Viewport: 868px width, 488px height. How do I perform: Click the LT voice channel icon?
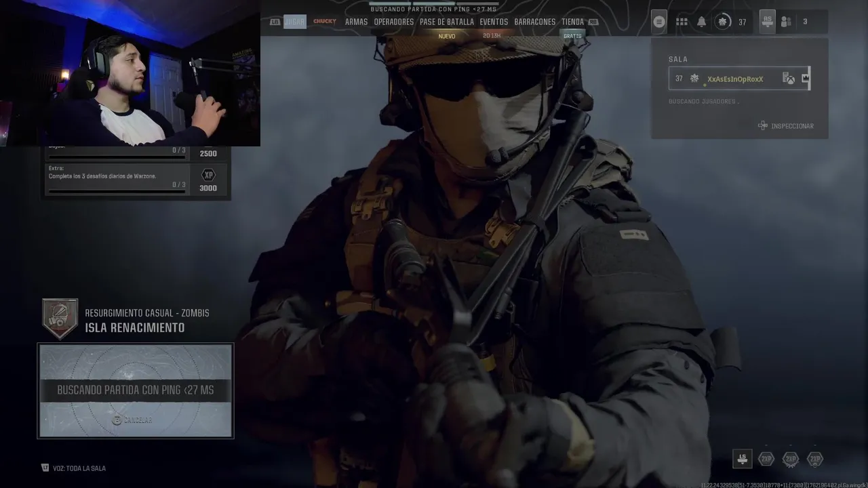45,468
